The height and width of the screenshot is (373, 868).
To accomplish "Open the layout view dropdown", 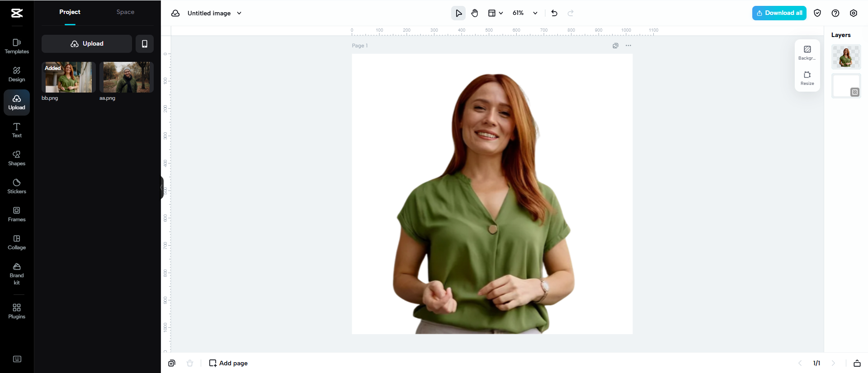I will point(495,13).
